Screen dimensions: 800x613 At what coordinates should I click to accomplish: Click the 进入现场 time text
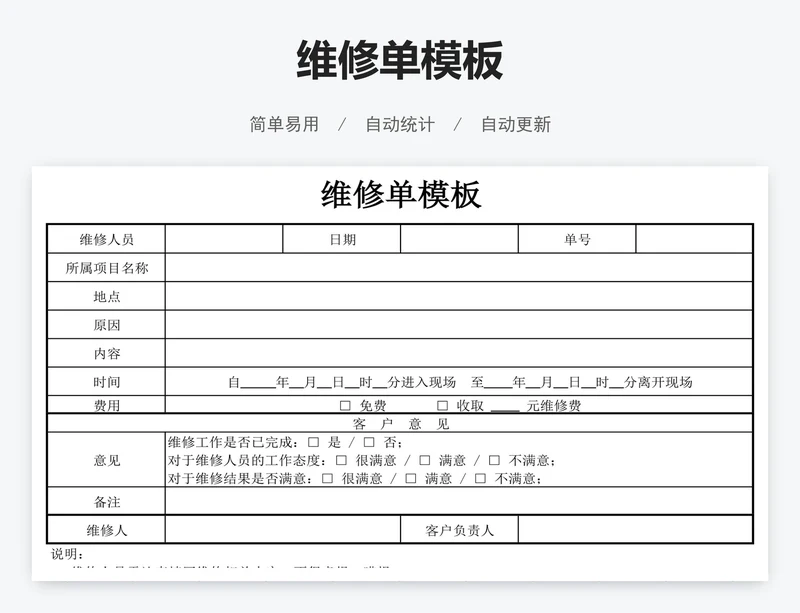tap(428, 382)
